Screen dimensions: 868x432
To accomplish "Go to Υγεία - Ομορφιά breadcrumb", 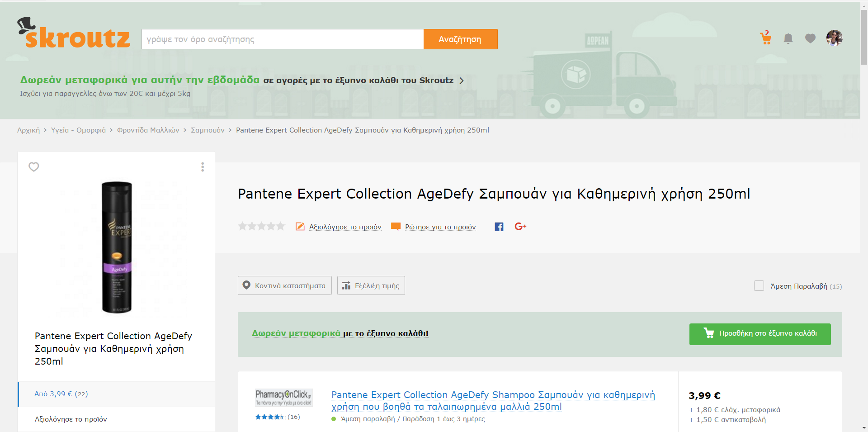I will pos(78,130).
